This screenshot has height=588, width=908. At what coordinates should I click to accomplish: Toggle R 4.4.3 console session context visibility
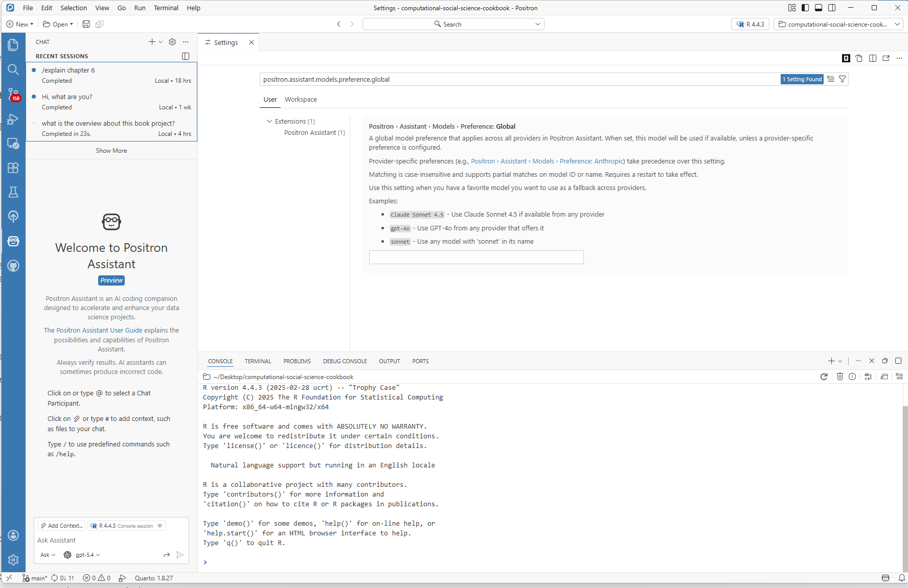[160, 526]
